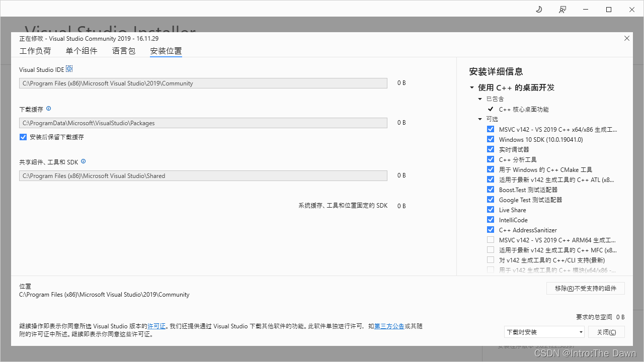
Task: Toggle dark theme moon icon in title bar
Action: click(x=539, y=9)
